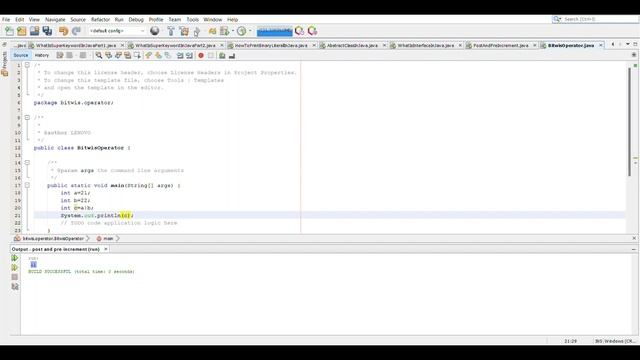Click the New File toolbar icon
Screen dimensions: 640x360
point(9,31)
